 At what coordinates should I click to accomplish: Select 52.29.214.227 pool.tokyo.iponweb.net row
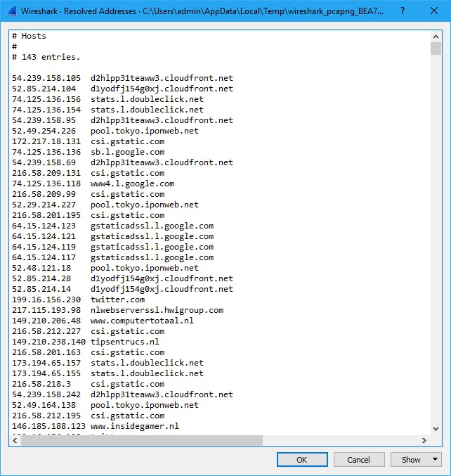point(105,205)
